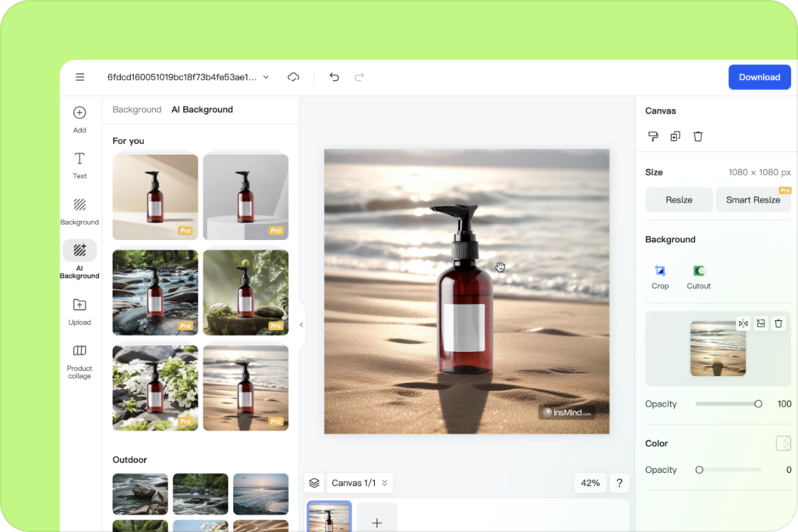Toggle the Cutout option under Background
This screenshot has height=532, width=798.
pos(697,277)
